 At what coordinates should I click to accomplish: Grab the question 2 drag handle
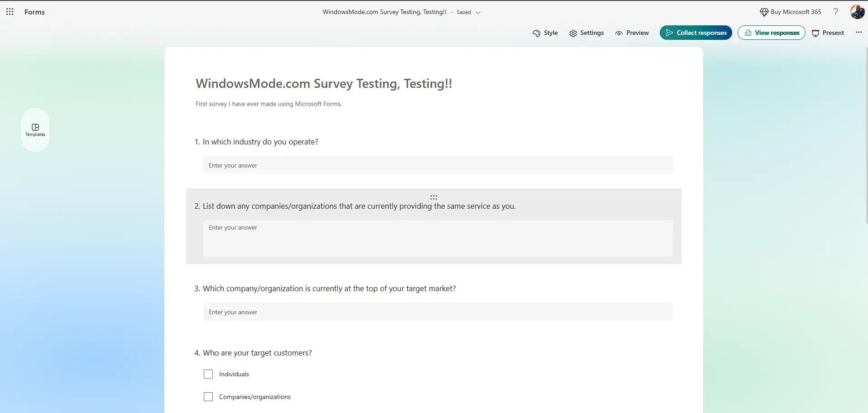click(x=433, y=197)
